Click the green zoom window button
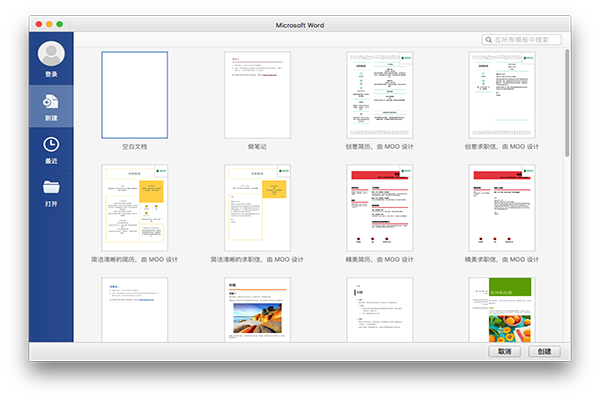Viewport: 600px width, 400px height. 59,24
